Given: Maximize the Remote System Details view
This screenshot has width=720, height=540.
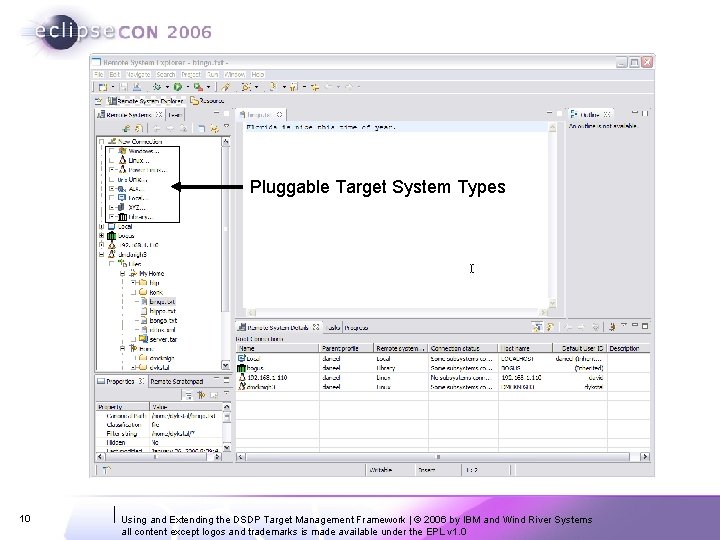Looking at the screenshot, I should (x=645, y=326).
